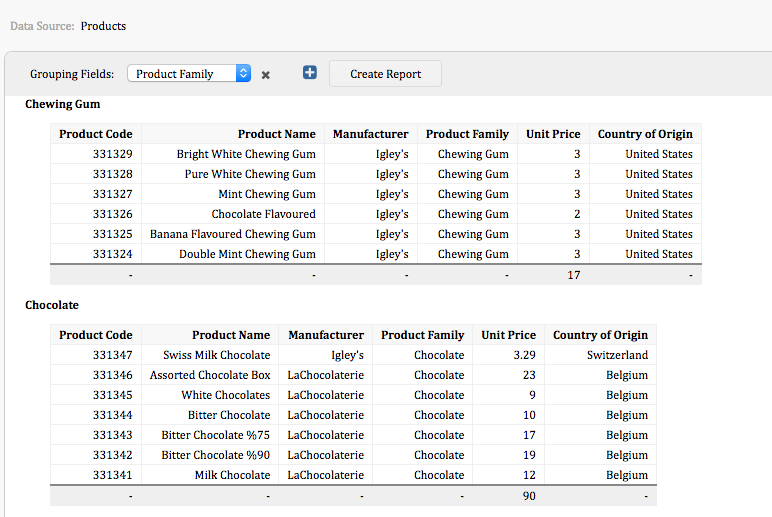Click the Assorted Chocolate Box cell
The height and width of the screenshot is (517, 772).
pos(210,375)
